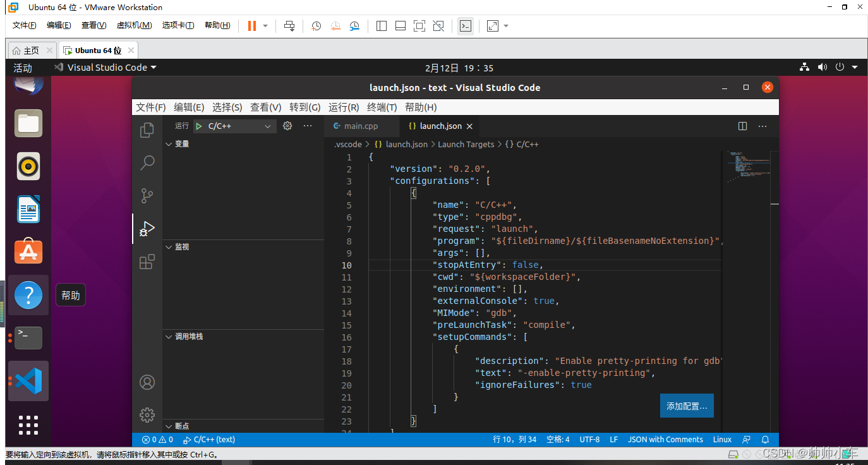Open the VMware snapshot manager
This screenshot has width=868, height=465.
click(x=354, y=26)
